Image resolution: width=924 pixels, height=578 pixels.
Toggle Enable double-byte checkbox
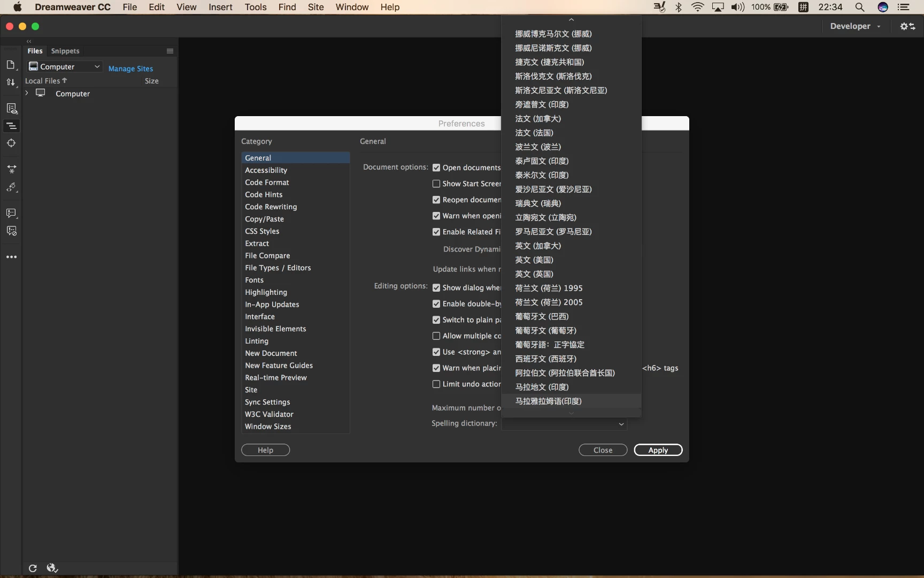436,304
